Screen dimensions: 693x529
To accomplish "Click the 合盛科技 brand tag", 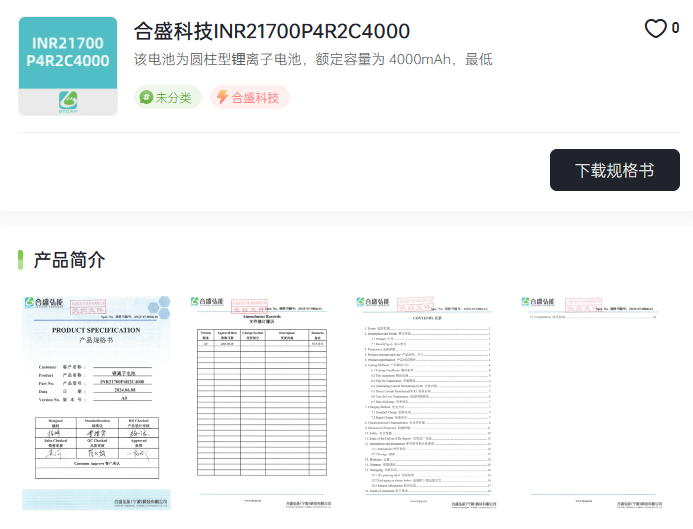I will coord(250,97).
